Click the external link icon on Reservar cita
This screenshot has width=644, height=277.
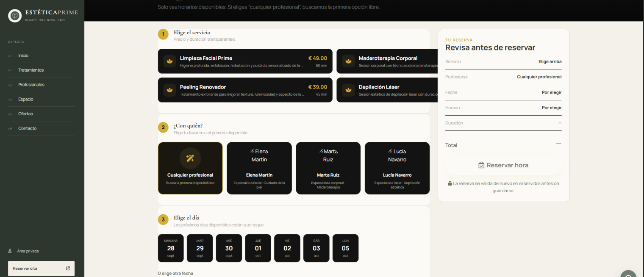68,268
